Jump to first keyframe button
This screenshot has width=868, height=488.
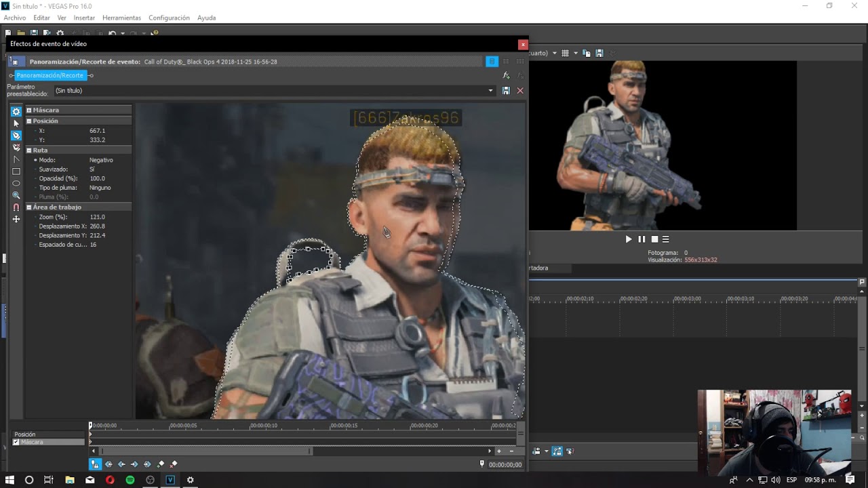click(108, 464)
